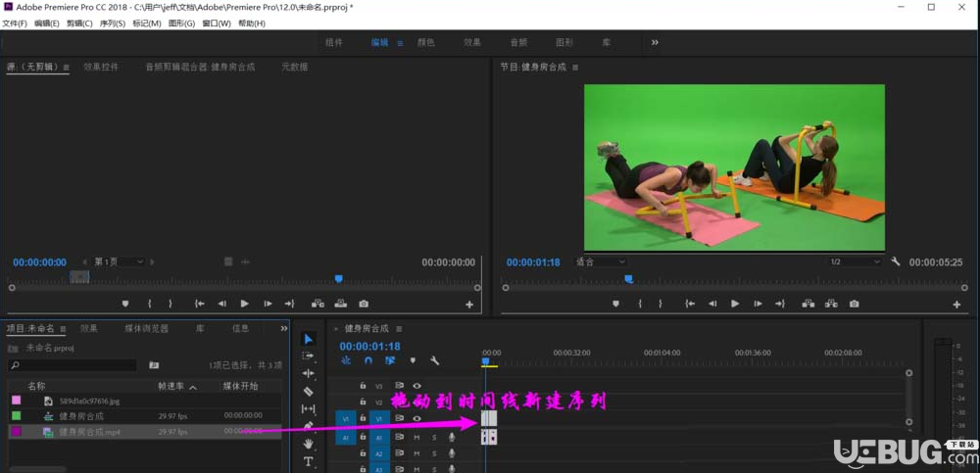Open Source monitor page dropdown 第1页
Image resolution: width=980 pixels, height=473 pixels.
(x=119, y=261)
